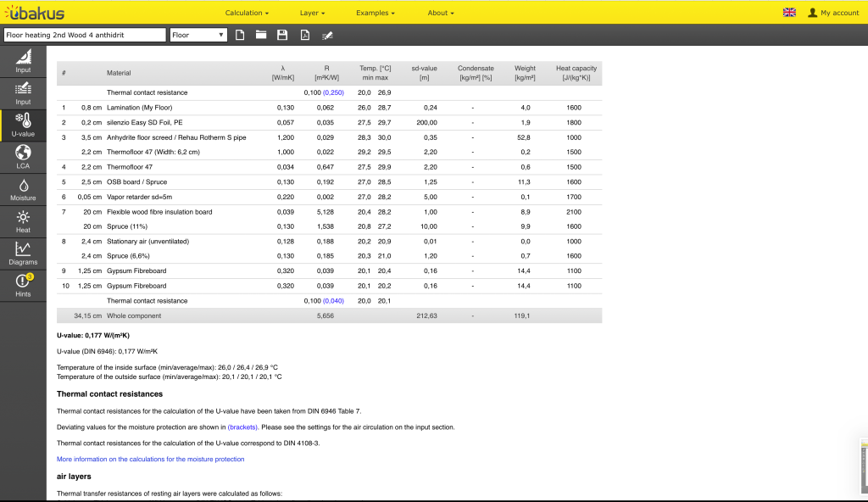This screenshot has width=868, height=502.
Task: Export to PDF using the PDF icon
Action: pyautogui.click(x=304, y=35)
